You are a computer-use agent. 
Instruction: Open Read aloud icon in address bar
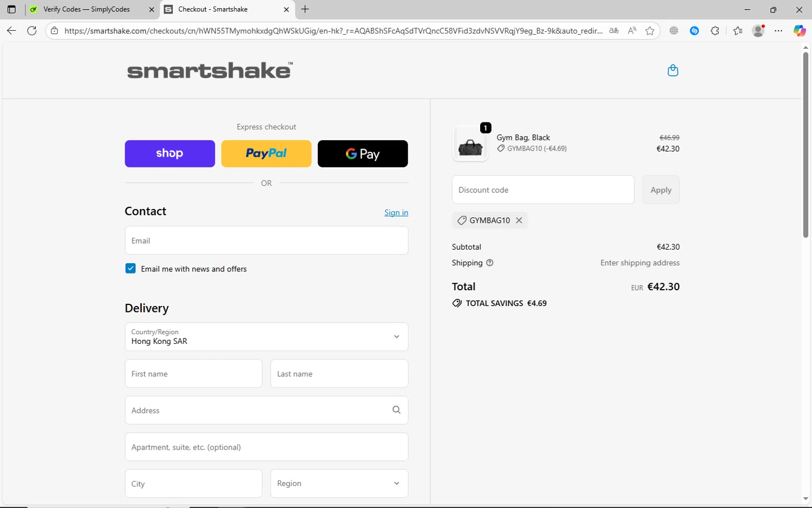coord(632,31)
